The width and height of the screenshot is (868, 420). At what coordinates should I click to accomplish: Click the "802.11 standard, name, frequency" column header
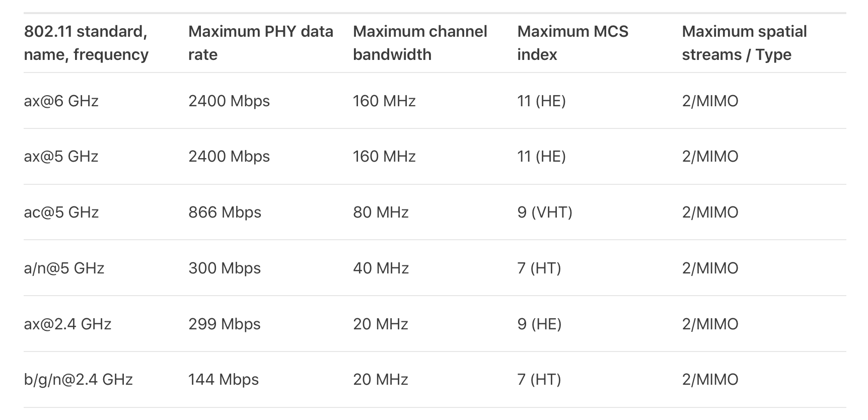coord(86,43)
